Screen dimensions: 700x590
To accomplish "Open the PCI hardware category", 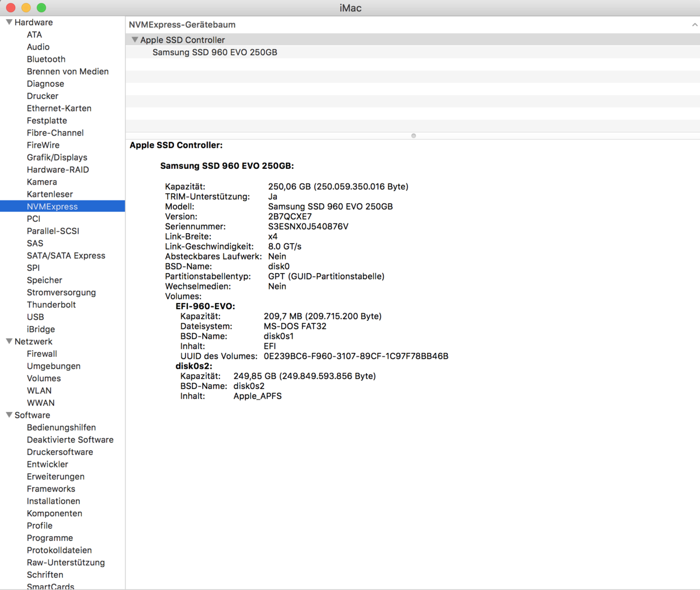I will (x=33, y=219).
